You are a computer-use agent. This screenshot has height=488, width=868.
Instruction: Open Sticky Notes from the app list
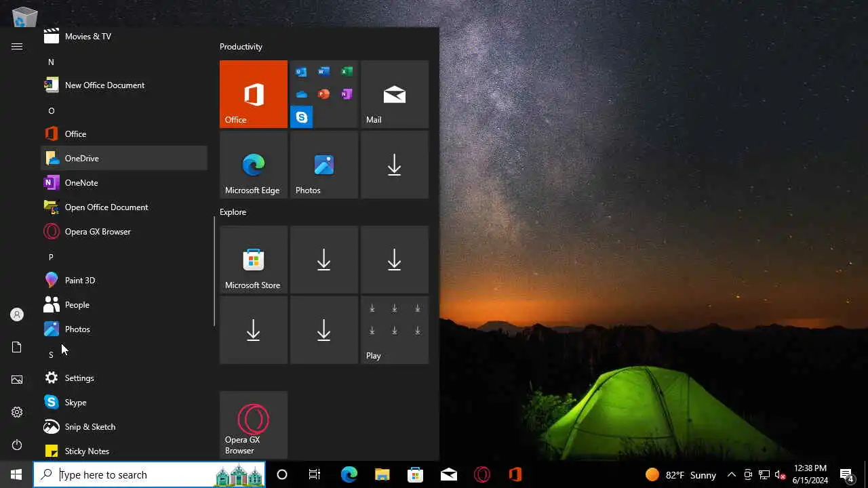pyautogui.click(x=124, y=450)
